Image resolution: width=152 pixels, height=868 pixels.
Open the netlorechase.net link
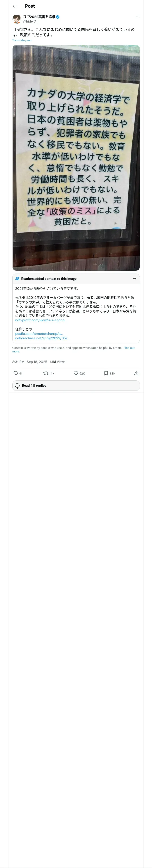42,338
